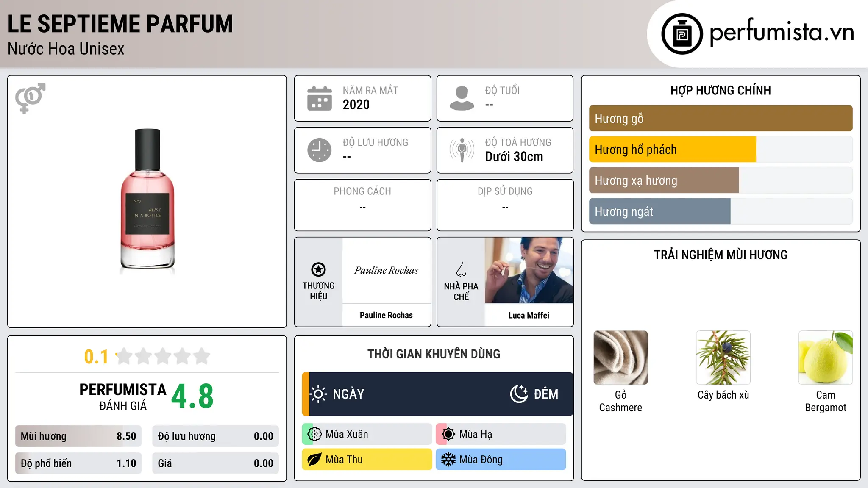The height and width of the screenshot is (488, 868).
Task: Click the clock icon beside Độ lưu hương
Action: pos(320,150)
